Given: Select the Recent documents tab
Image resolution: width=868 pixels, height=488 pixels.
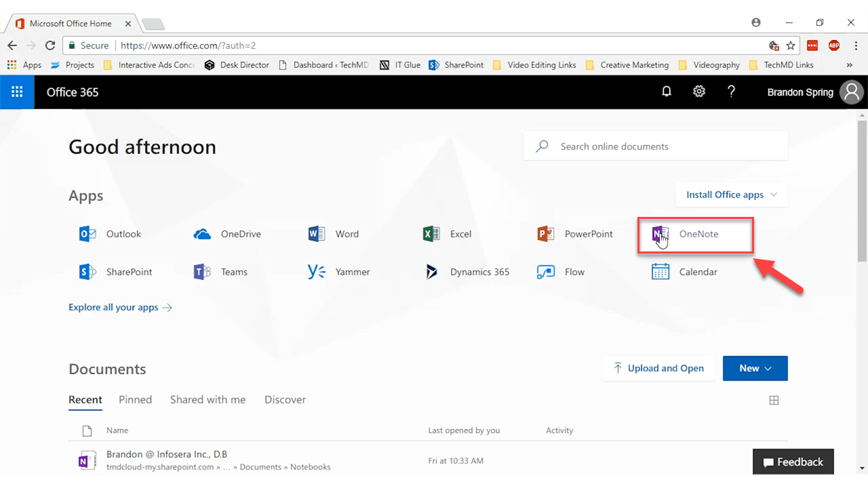Looking at the screenshot, I should (x=85, y=400).
